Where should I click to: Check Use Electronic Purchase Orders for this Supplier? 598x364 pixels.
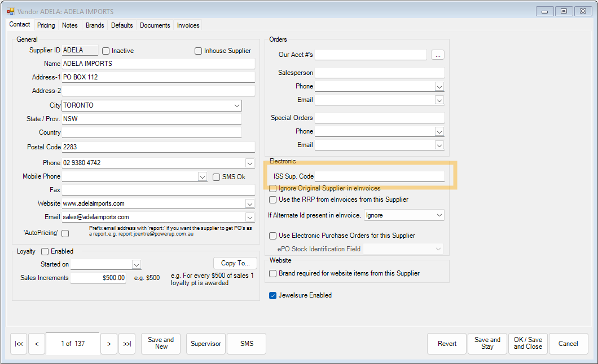click(x=272, y=236)
